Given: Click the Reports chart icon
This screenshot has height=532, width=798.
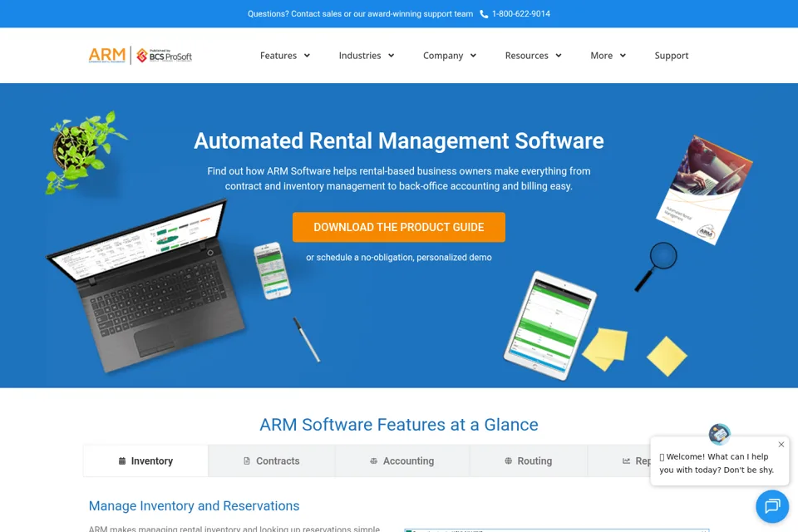Looking at the screenshot, I should [626, 461].
